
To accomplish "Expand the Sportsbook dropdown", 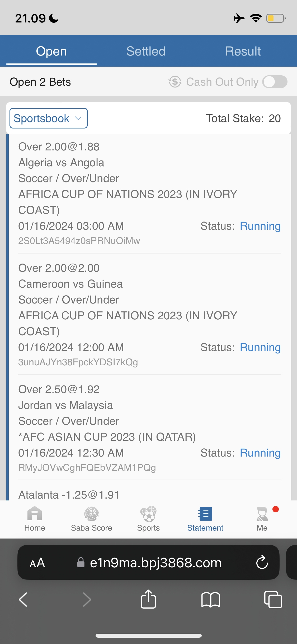I will (49, 118).
